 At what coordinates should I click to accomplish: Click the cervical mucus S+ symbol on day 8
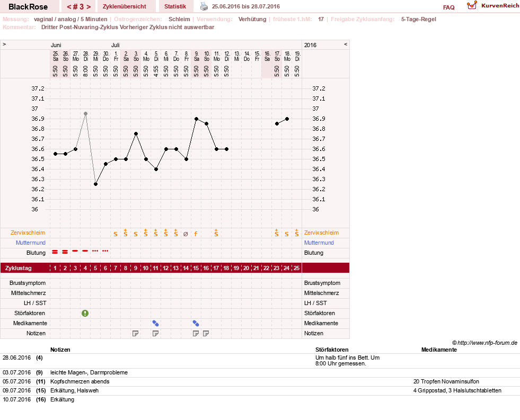click(x=125, y=233)
